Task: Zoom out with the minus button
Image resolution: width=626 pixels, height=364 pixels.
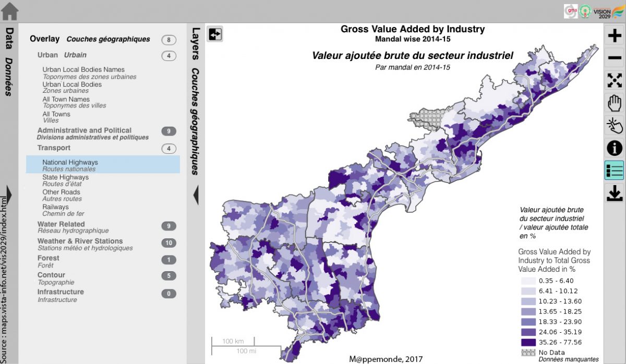Action: pyautogui.click(x=615, y=58)
